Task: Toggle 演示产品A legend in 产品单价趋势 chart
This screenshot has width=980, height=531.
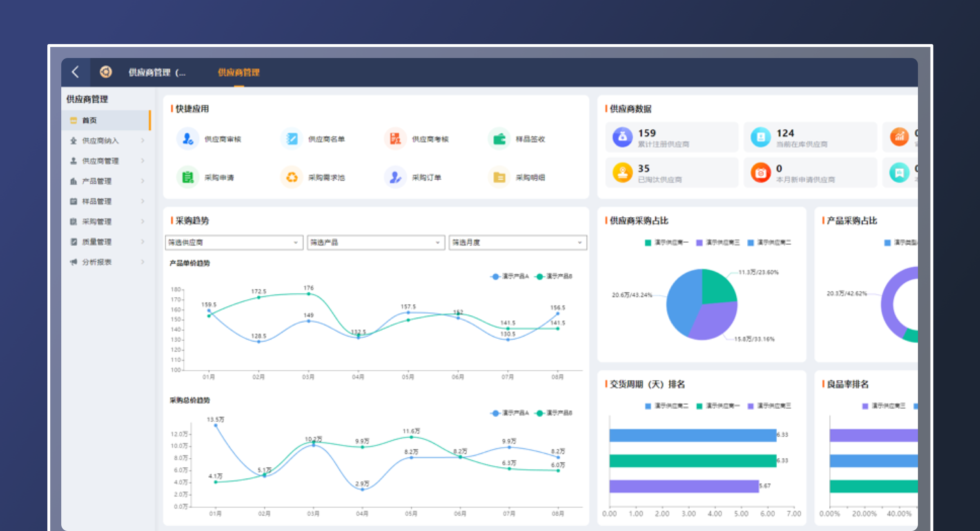Action: tap(510, 277)
